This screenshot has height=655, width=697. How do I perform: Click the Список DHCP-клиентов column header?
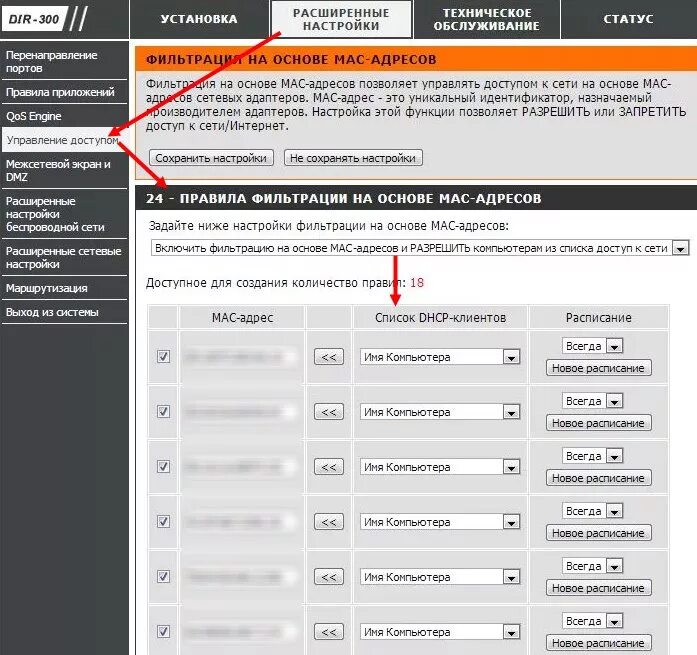441,317
